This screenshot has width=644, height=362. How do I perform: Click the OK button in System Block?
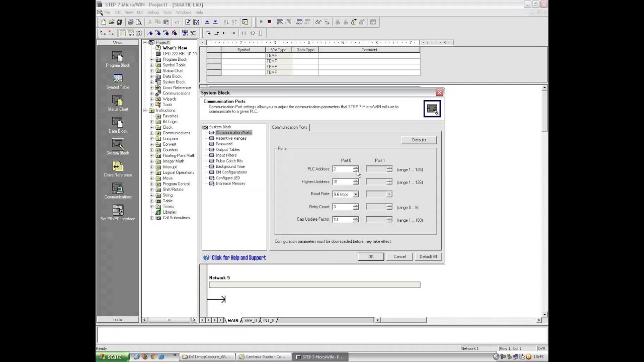(371, 257)
